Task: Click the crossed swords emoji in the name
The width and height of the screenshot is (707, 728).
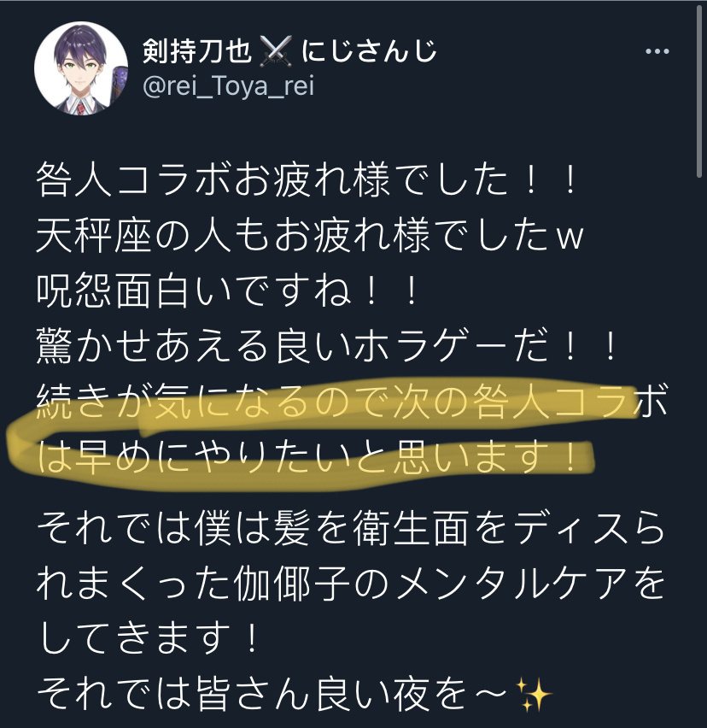Action: [277, 50]
